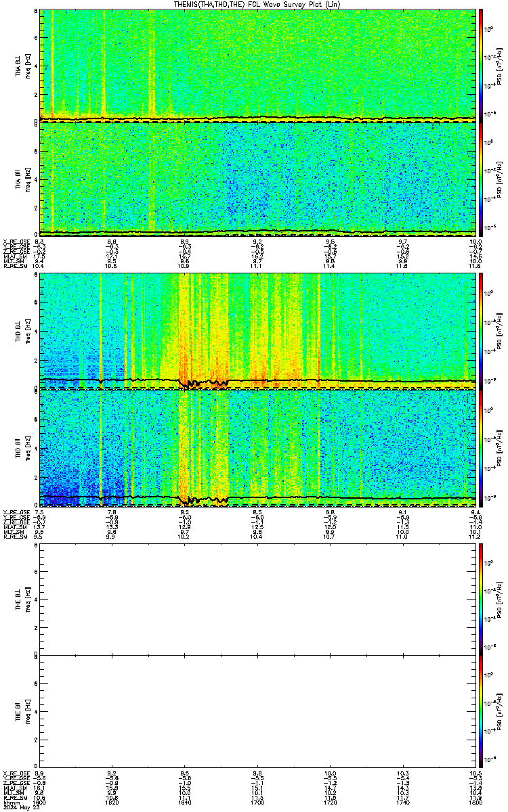508x812 pixels.
Task: Click the THA B-perpendicular spectrogram panel
Action: click(257, 65)
